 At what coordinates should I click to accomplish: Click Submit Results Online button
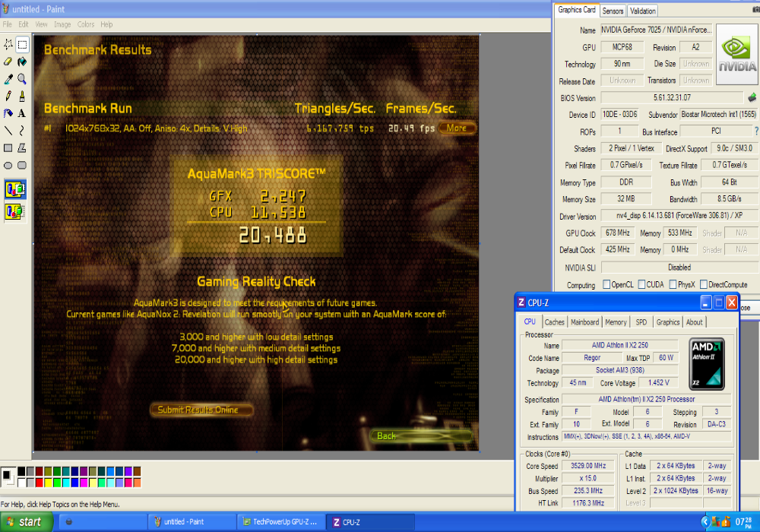[x=201, y=410]
